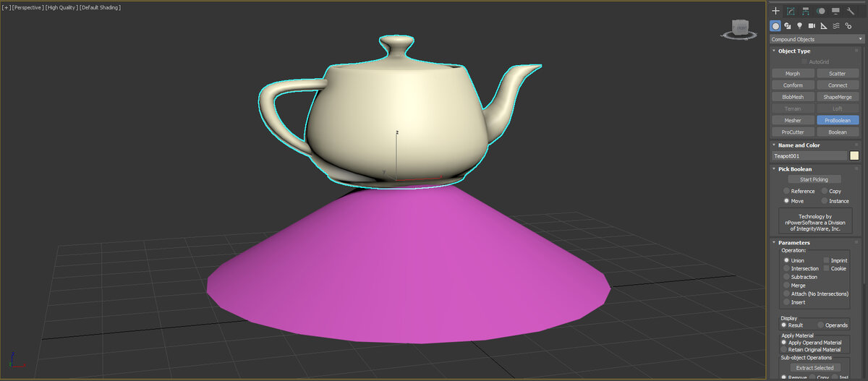Click the Morph compound object button

click(x=793, y=73)
